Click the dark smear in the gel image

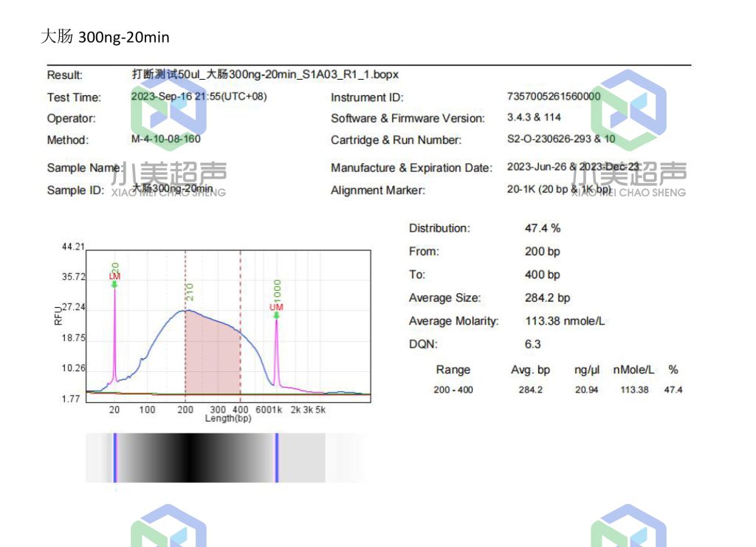192,458
